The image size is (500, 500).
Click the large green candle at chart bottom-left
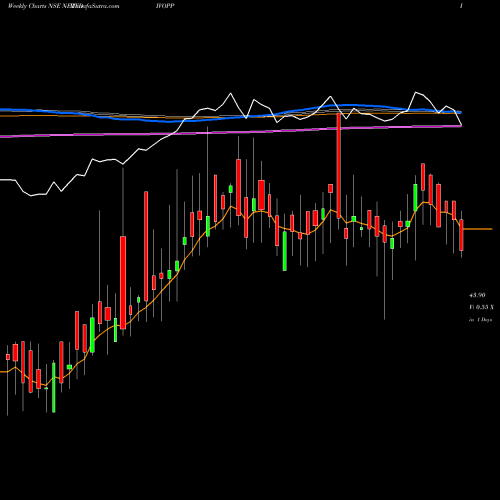[x=54, y=388]
